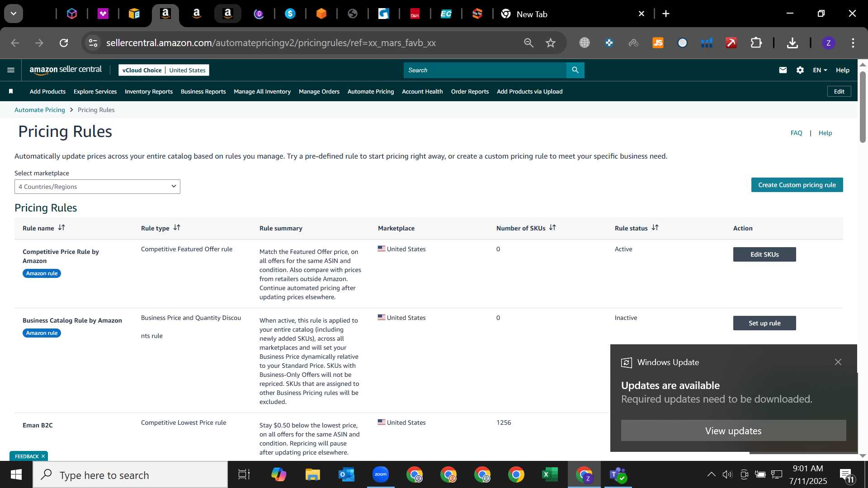Dismiss the FEEDBACK tab with its X
Screen dimensions: 868x488
43,456
